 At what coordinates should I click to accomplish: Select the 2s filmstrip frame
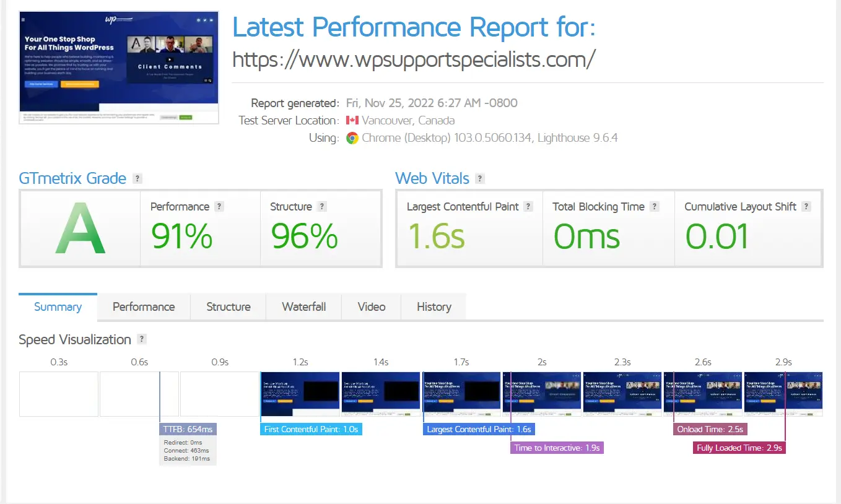point(542,394)
